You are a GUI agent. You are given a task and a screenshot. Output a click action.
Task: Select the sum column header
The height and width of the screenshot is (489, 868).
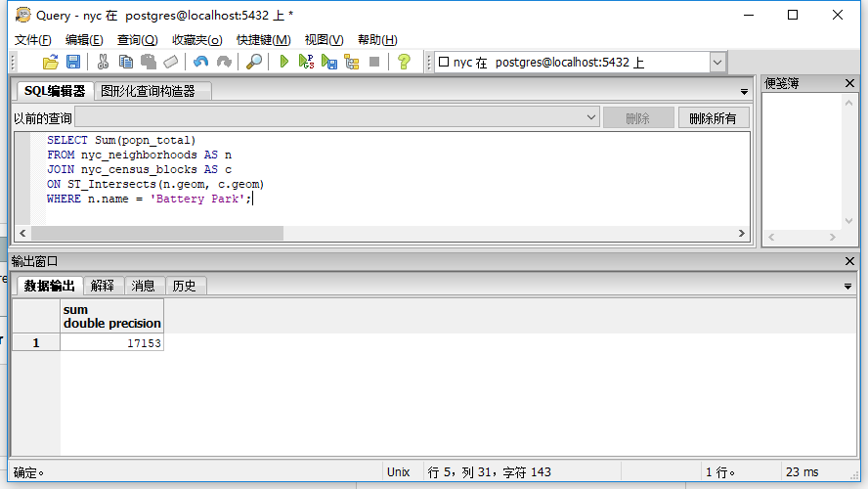pos(111,316)
